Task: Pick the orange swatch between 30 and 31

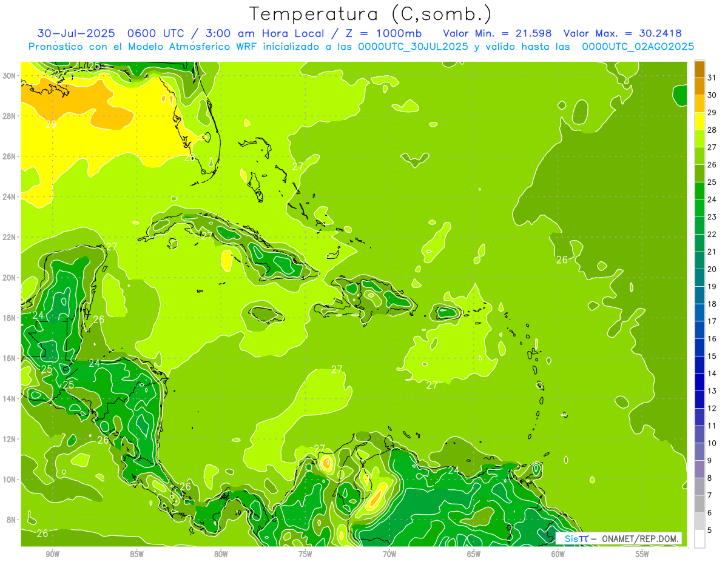Action: click(700, 86)
